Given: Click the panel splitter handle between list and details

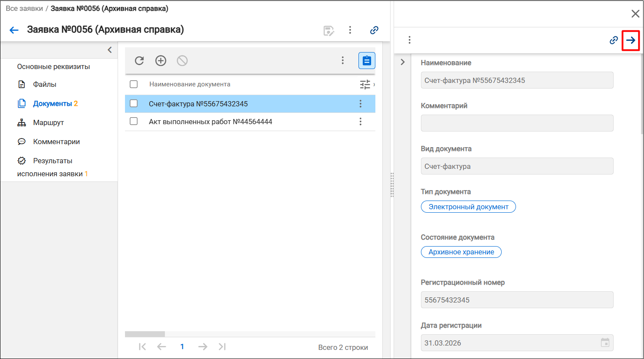Looking at the screenshot, I should coord(392,185).
